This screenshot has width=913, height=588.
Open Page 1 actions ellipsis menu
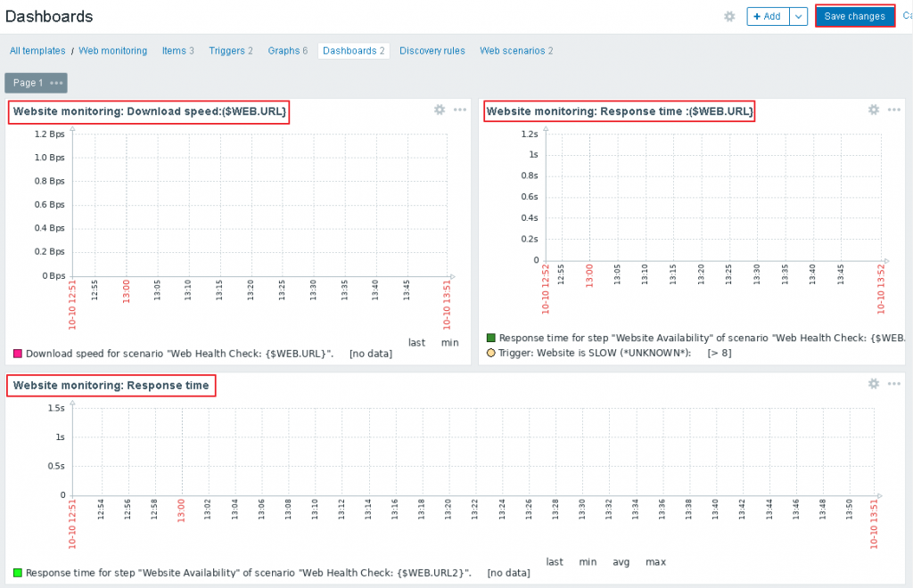56,83
